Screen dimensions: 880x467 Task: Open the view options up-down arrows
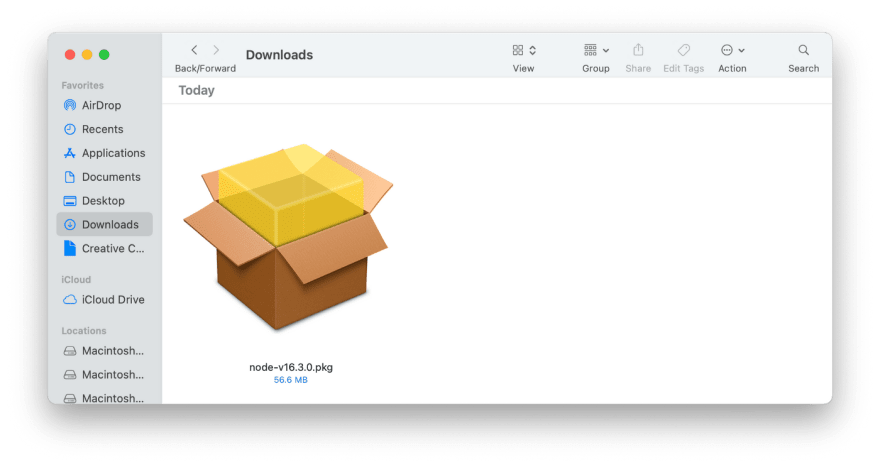(x=533, y=50)
